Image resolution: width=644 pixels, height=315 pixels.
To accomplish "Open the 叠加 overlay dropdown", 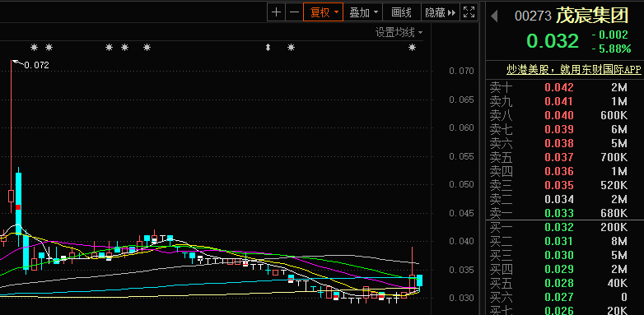I will (363, 12).
